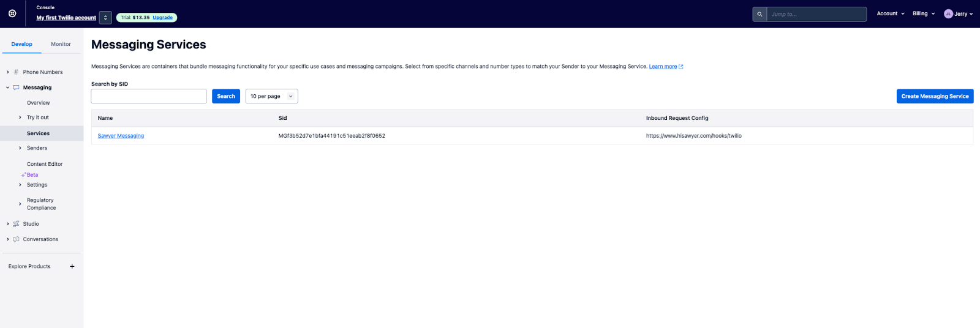Viewport: 980px width, 328px height.
Task: Expand the Senders submenu chevron
Action: tap(20, 148)
